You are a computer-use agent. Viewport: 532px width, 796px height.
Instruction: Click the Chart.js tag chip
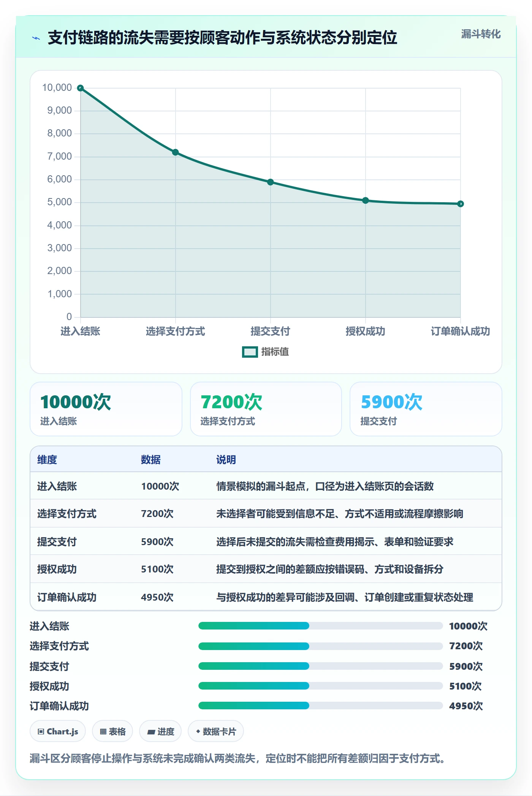coord(58,731)
